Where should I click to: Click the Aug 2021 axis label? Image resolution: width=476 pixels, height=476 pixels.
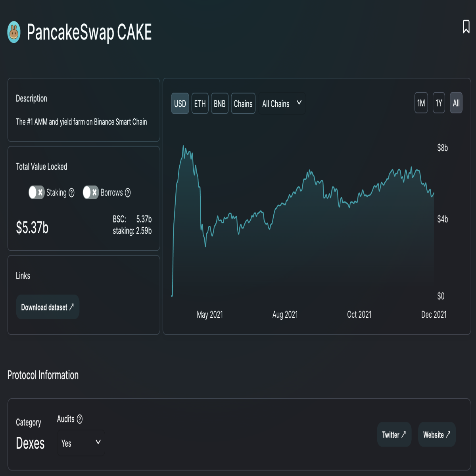point(285,315)
